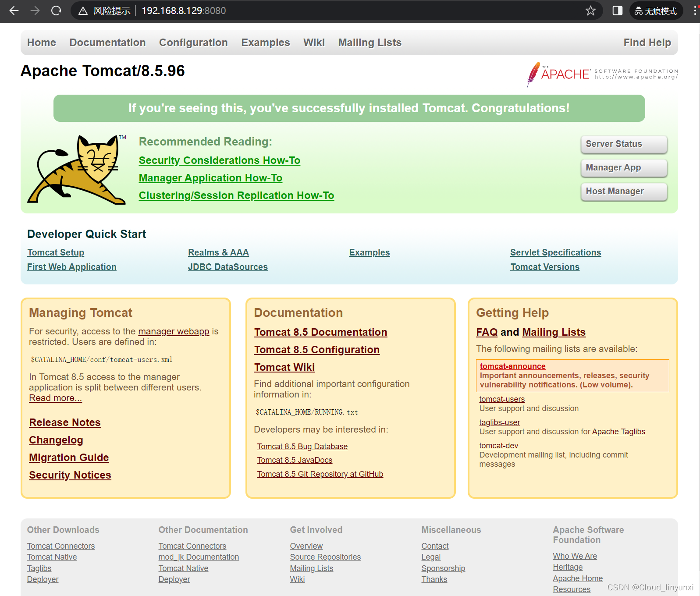Click the manager webapp link
The height and width of the screenshot is (596, 700).
coord(174,331)
